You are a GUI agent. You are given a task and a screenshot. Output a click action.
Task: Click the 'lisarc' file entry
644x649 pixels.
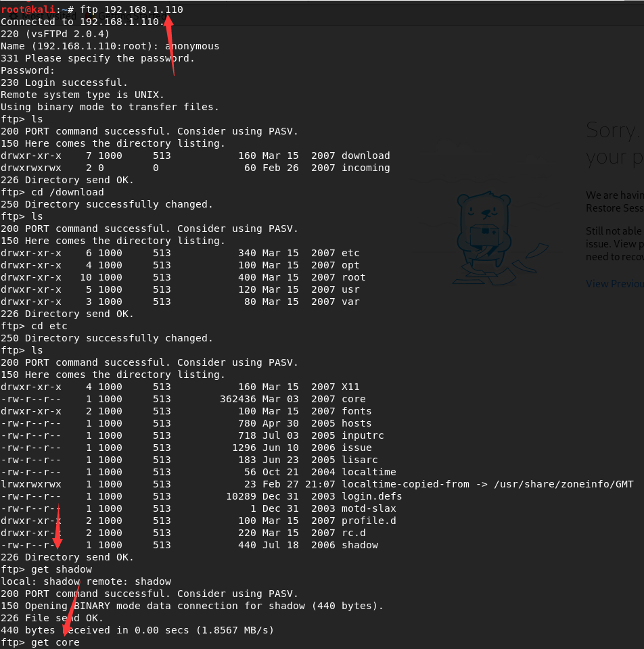point(359,460)
